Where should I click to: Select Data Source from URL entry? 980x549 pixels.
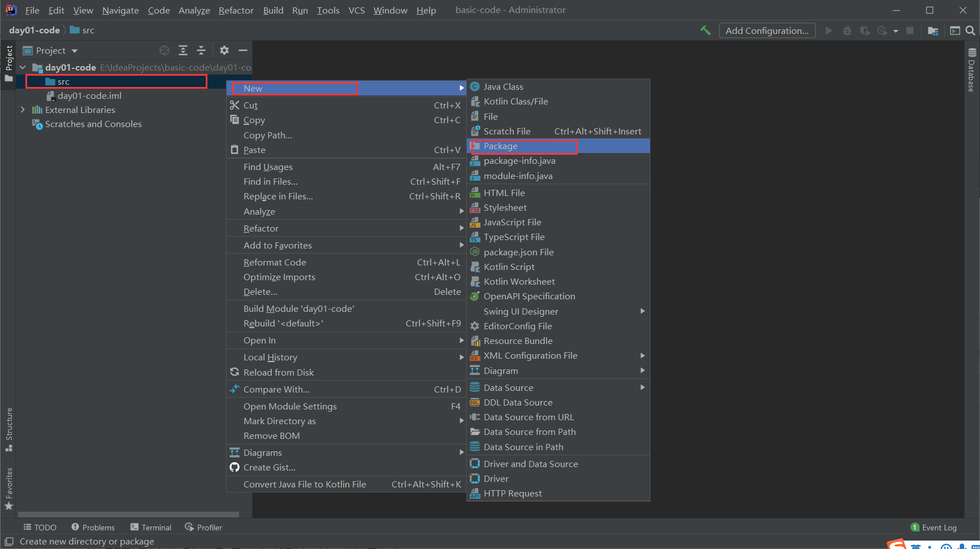coord(558,417)
